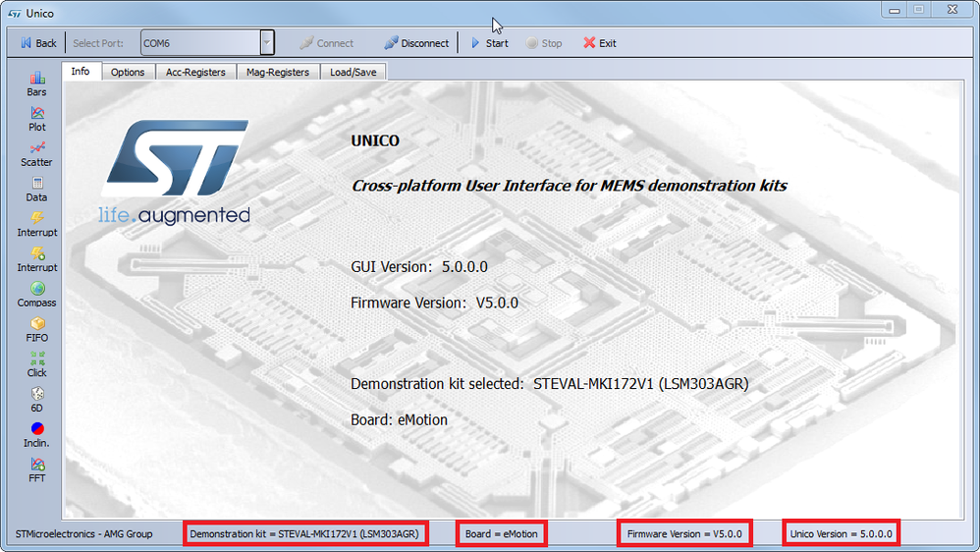Click the disabled Connect button
Screen dimensions: 980x552
326,43
